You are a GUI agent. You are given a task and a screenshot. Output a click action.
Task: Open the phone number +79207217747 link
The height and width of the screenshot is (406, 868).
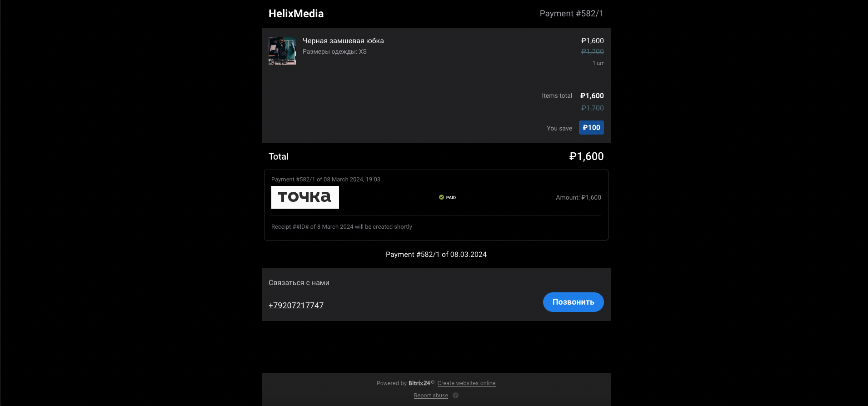pyautogui.click(x=296, y=306)
